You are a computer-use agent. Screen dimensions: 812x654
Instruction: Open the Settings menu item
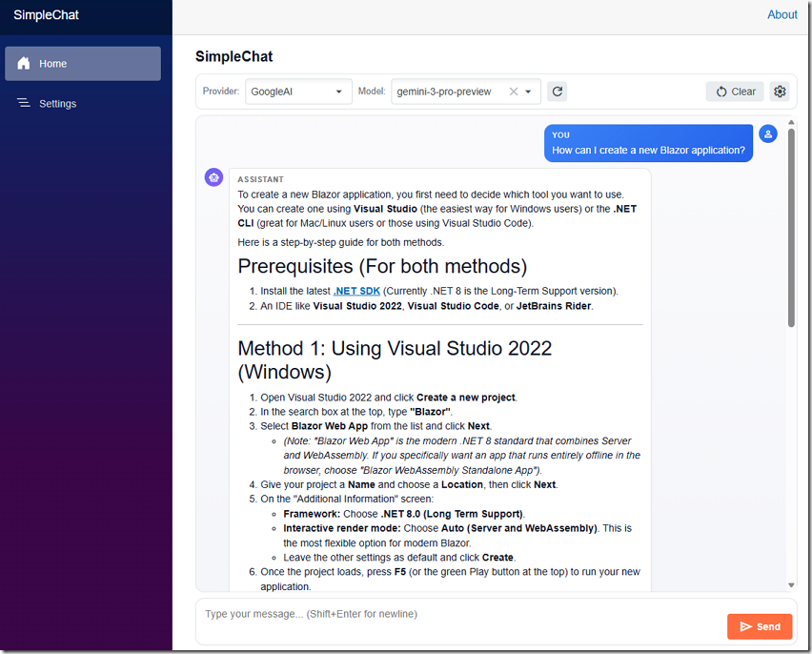click(83, 103)
